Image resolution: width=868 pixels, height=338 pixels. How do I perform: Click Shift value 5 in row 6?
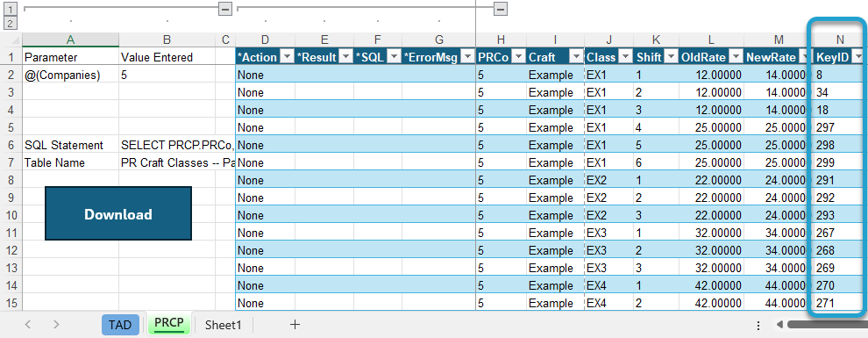[656, 145]
